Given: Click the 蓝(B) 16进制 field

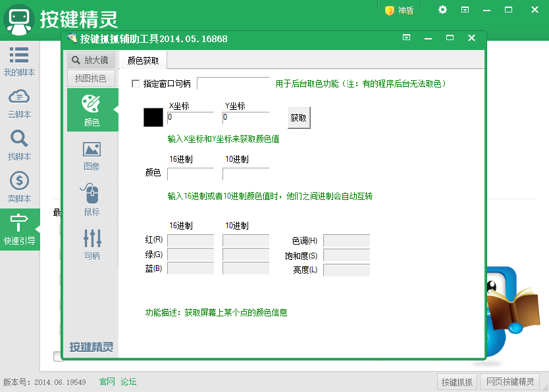Looking at the screenshot, I should coord(190,268).
